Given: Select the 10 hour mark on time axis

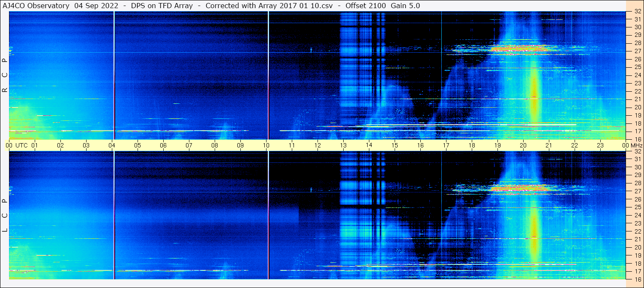Looking at the screenshot, I should click(266, 145).
